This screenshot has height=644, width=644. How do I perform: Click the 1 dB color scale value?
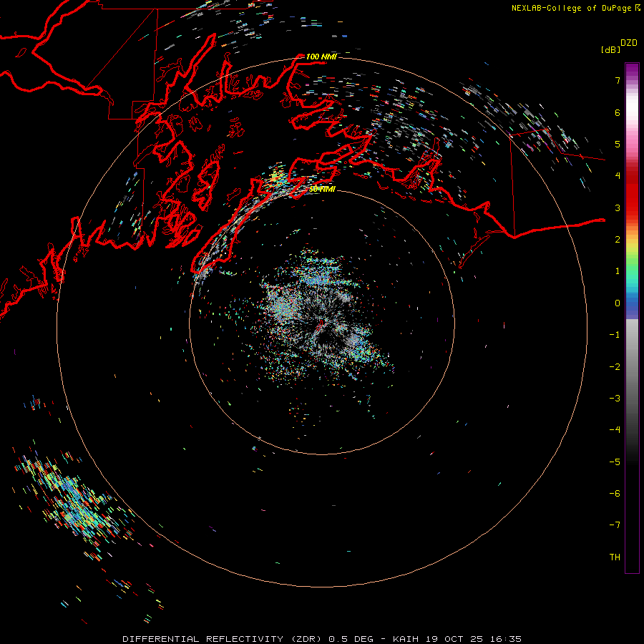point(618,271)
